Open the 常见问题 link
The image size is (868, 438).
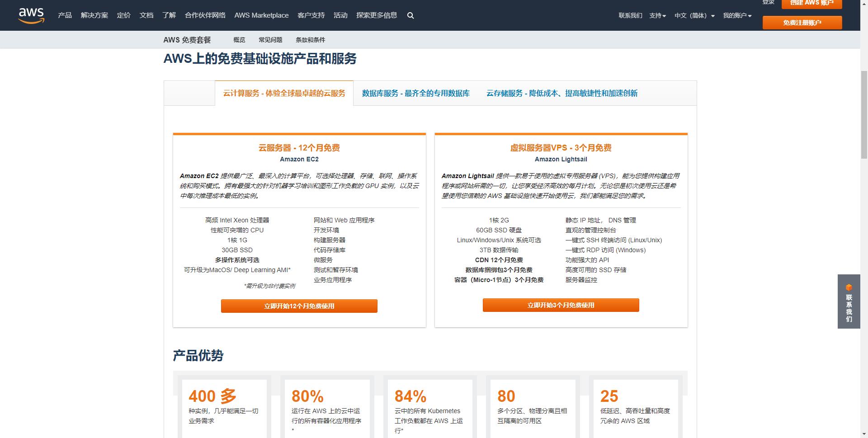[x=270, y=40]
